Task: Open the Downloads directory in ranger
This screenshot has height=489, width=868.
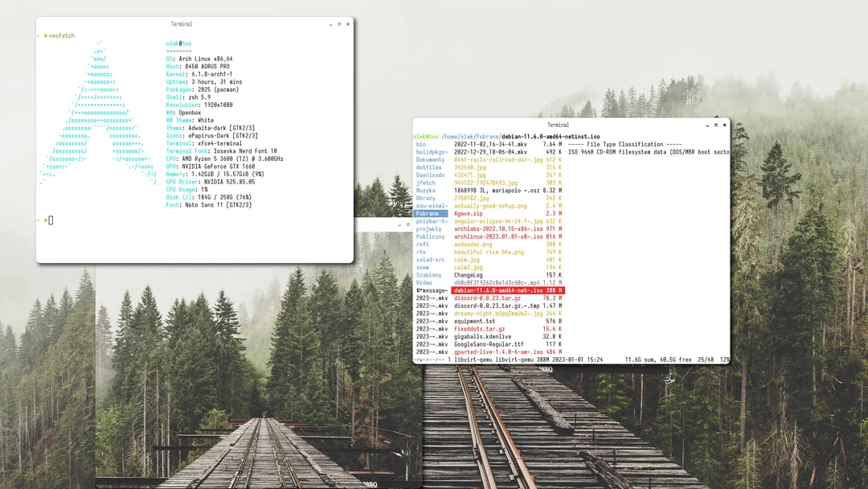Action: (x=432, y=175)
